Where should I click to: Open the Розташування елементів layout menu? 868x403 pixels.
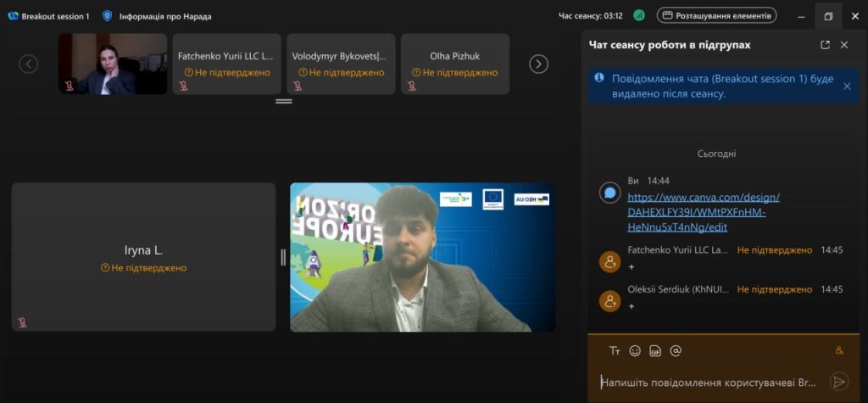click(x=716, y=15)
